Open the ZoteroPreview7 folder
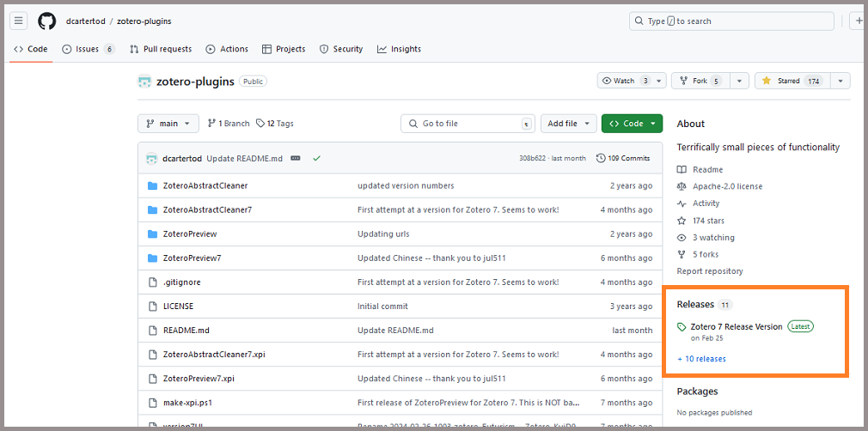This screenshot has height=431, width=868. point(193,258)
